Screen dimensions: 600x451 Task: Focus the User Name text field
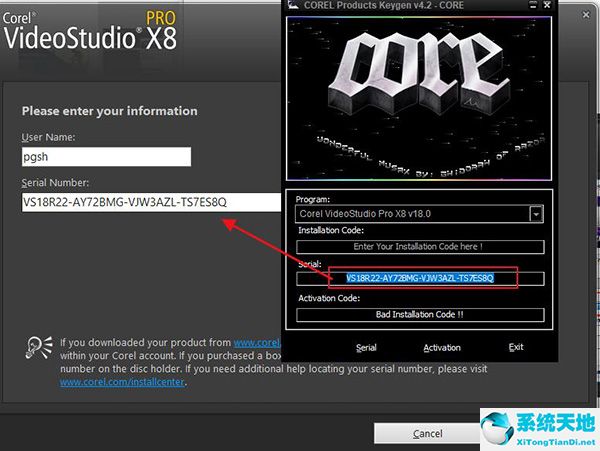[x=106, y=157]
